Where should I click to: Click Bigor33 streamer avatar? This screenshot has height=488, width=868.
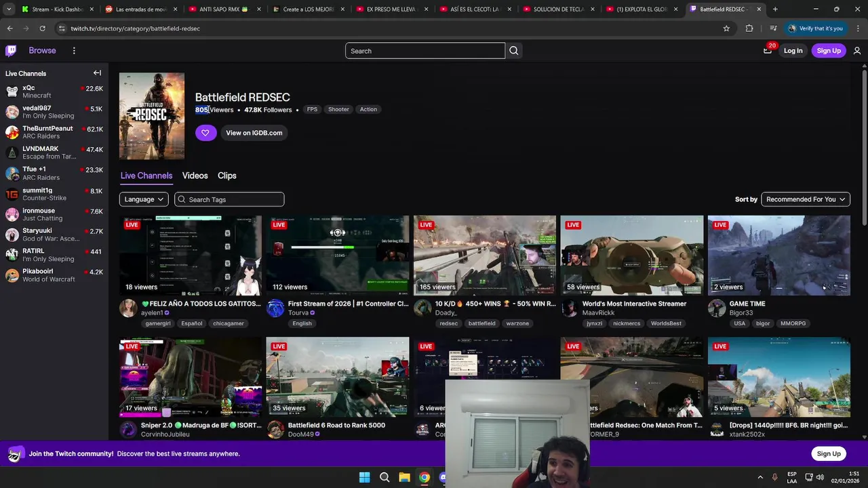717,308
